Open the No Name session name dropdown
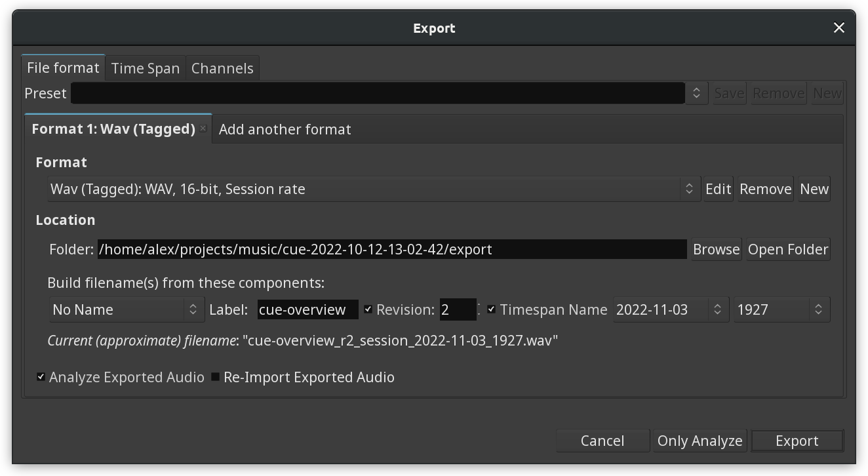This screenshot has height=476, width=868. pyautogui.click(x=127, y=309)
